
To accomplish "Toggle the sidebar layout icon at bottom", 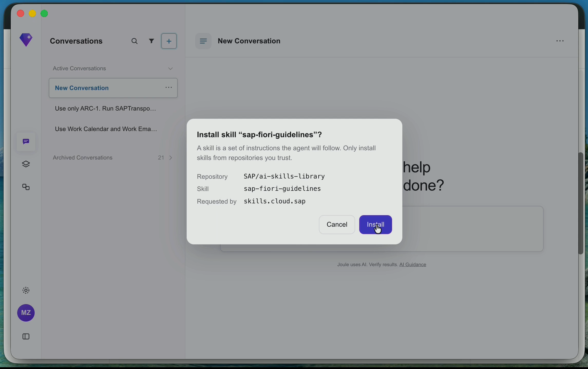I will (x=26, y=336).
